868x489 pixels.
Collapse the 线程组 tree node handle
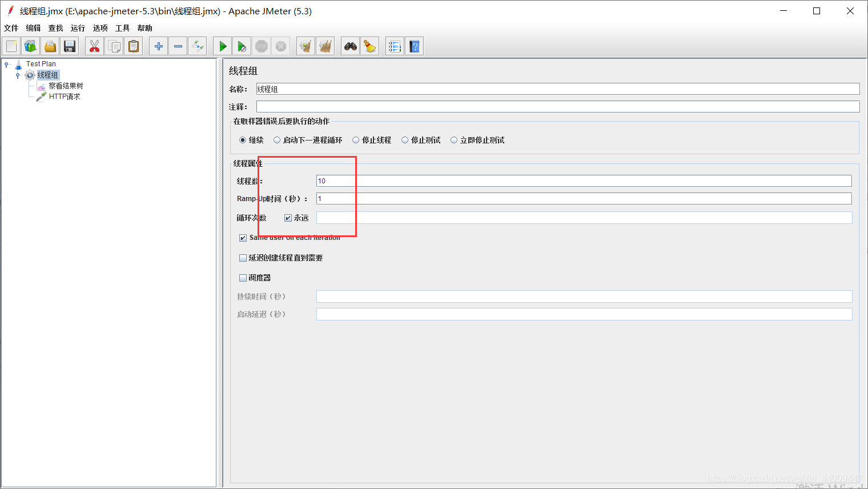click(18, 75)
